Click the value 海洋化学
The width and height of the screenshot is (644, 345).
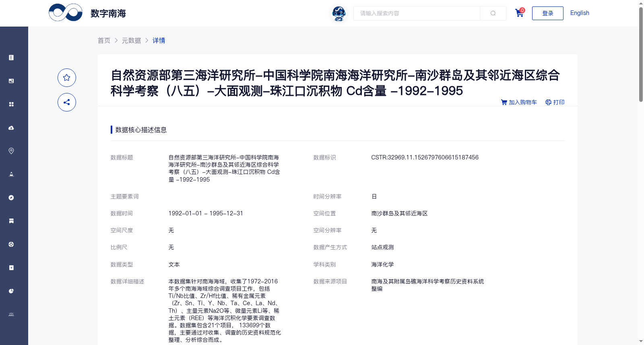click(x=382, y=264)
